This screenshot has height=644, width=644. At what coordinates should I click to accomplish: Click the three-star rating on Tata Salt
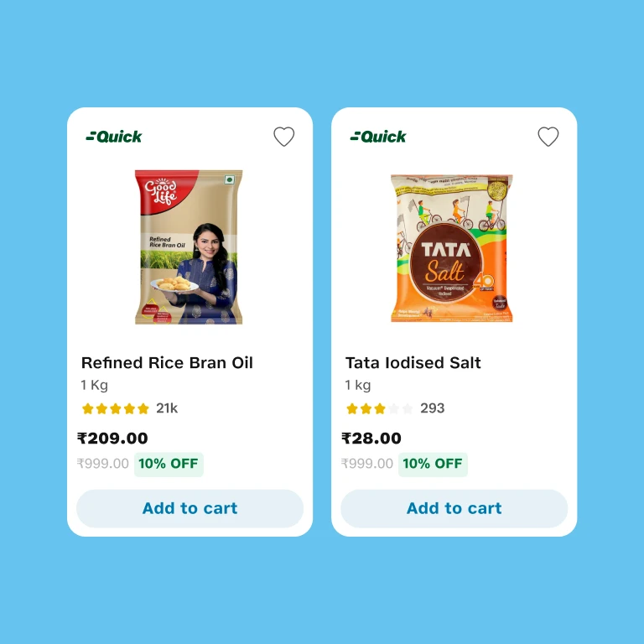[x=379, y=408]
